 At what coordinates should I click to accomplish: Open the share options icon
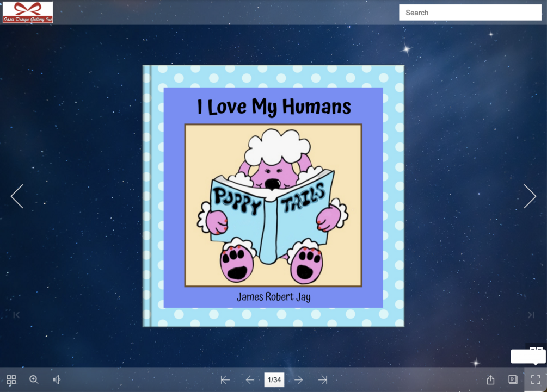[490, 379]
